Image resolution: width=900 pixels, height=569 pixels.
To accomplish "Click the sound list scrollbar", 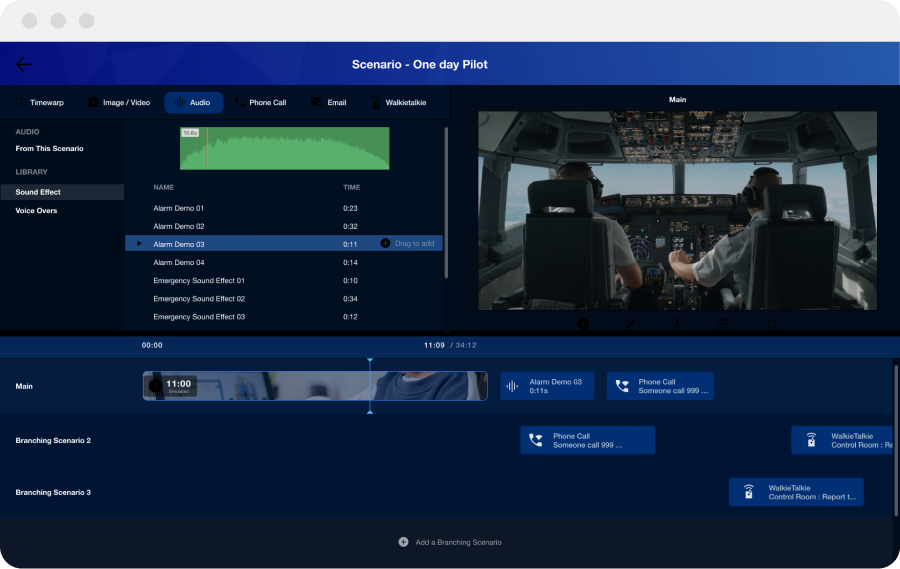I will 446,202.
